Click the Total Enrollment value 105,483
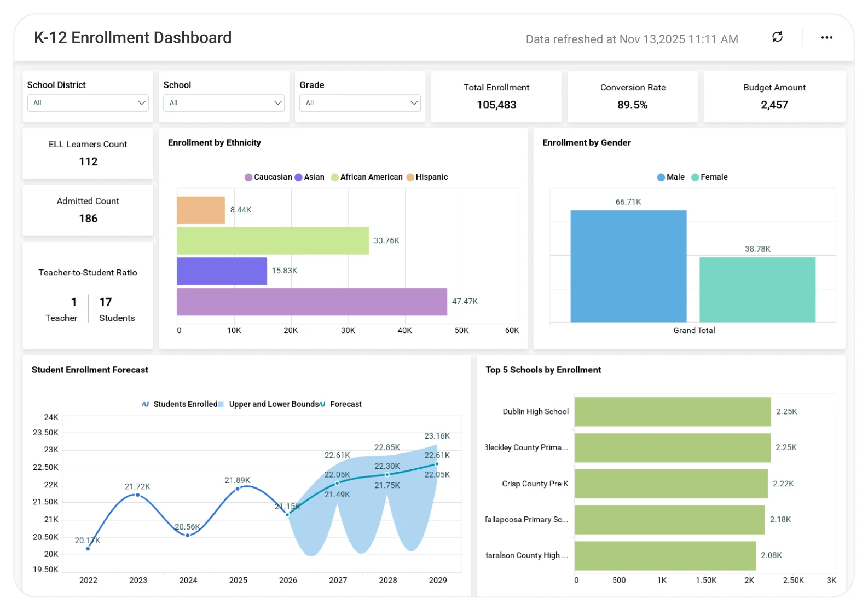 [x=496, y=105]
